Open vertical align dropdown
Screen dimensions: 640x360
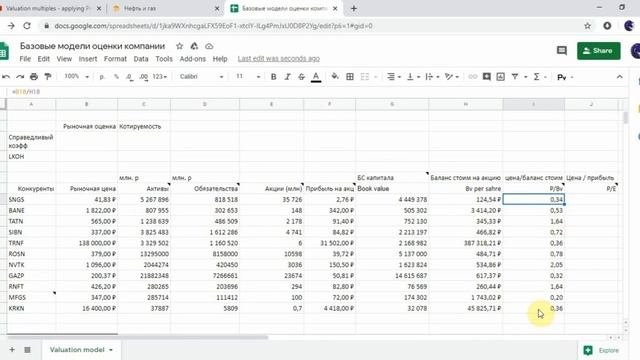[413, 77]
